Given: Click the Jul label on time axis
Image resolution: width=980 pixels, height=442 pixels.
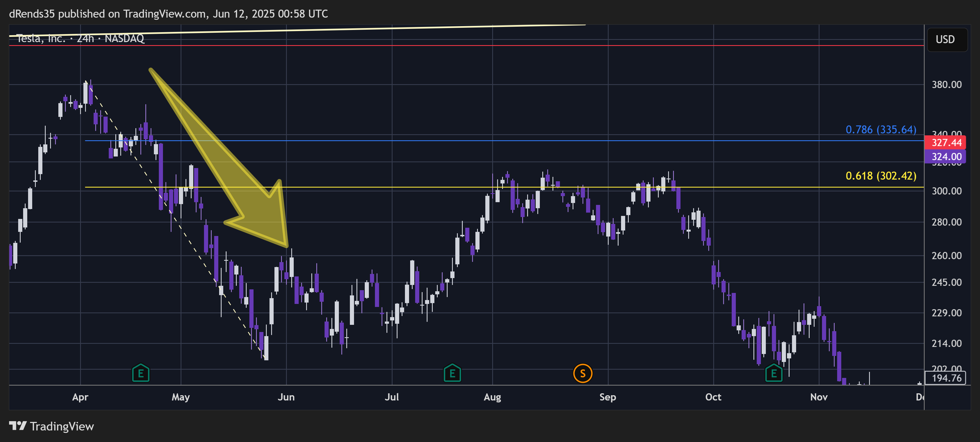Looking at the screenshot, I should coord(392,397).
